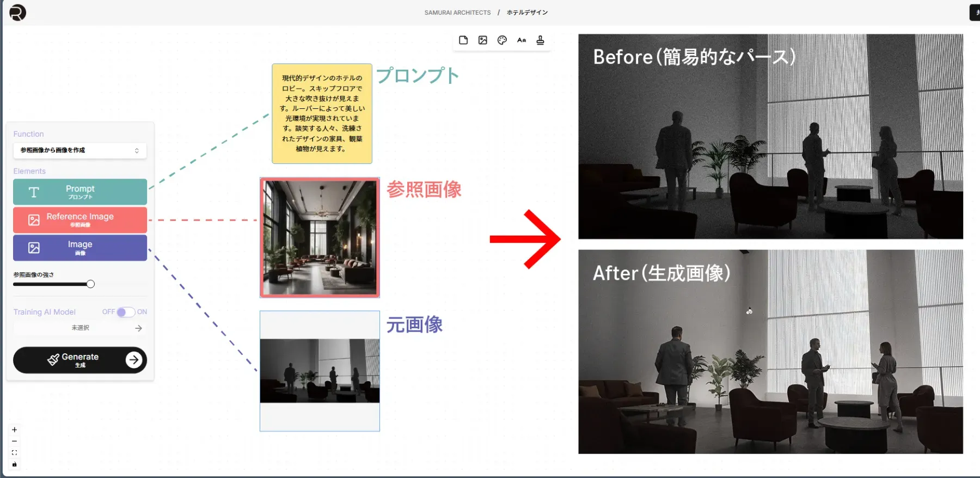Screen dimensions: 980x478
Task: Click the app logo in top-left corner
Action: (17, 13)
